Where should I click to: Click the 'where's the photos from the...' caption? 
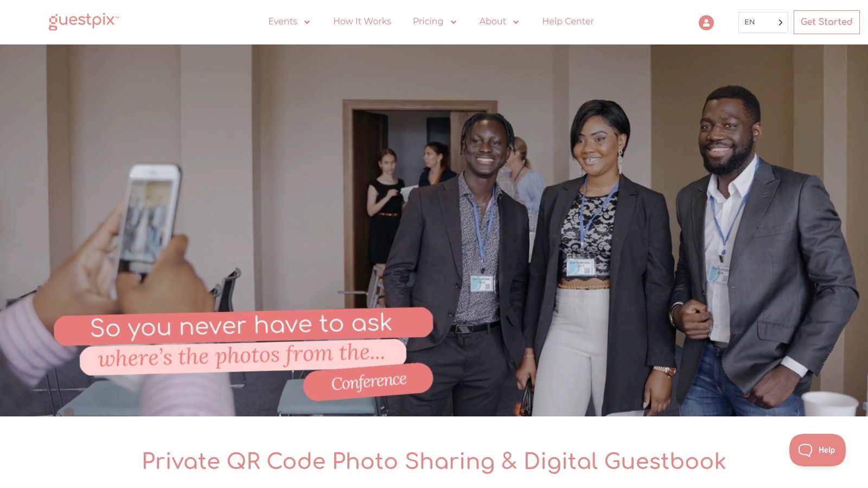[242, 356]
